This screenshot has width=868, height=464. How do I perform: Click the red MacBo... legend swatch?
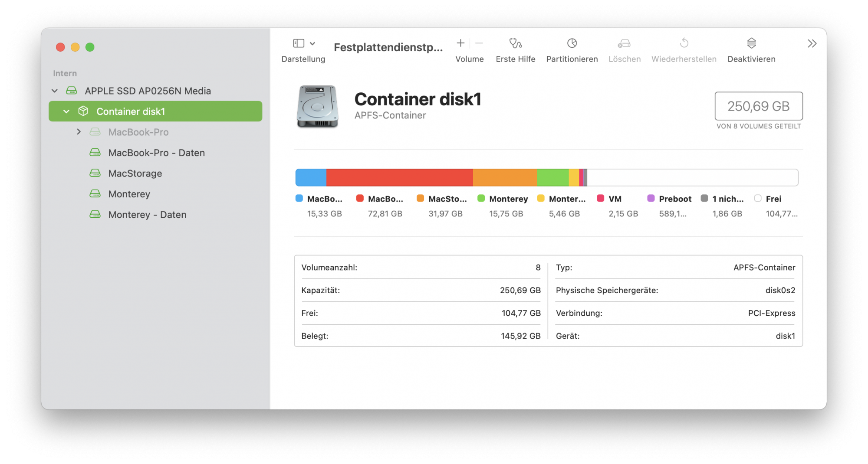tap(360, 198)
